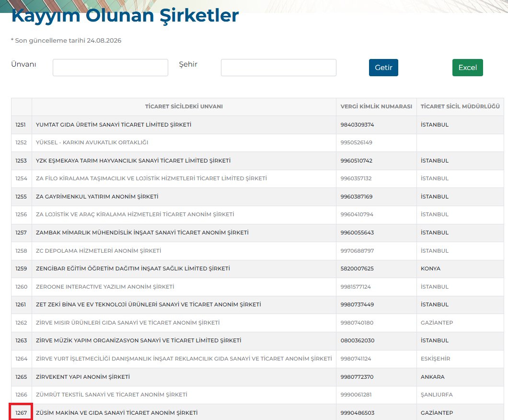
Task: Click tax number 9980772370
Action: click(357, 377)
